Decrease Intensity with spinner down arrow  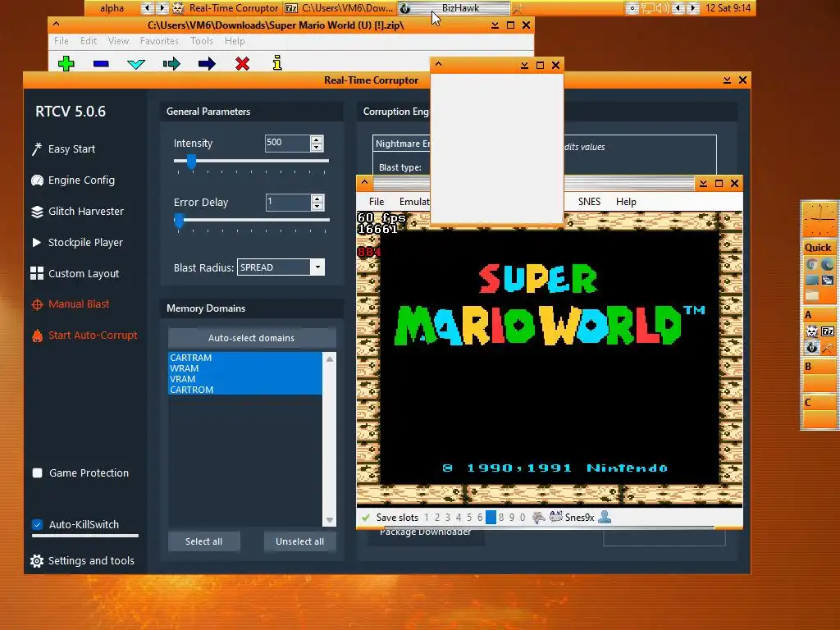[x=317, y=148]
